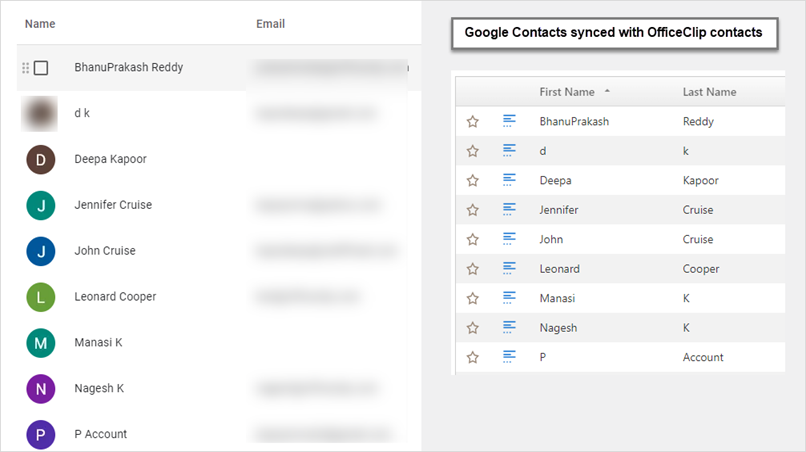Click the Google Contacts Name column header
Image resolution: width=806 pixels, height=452 pixels.
[40, 24]
